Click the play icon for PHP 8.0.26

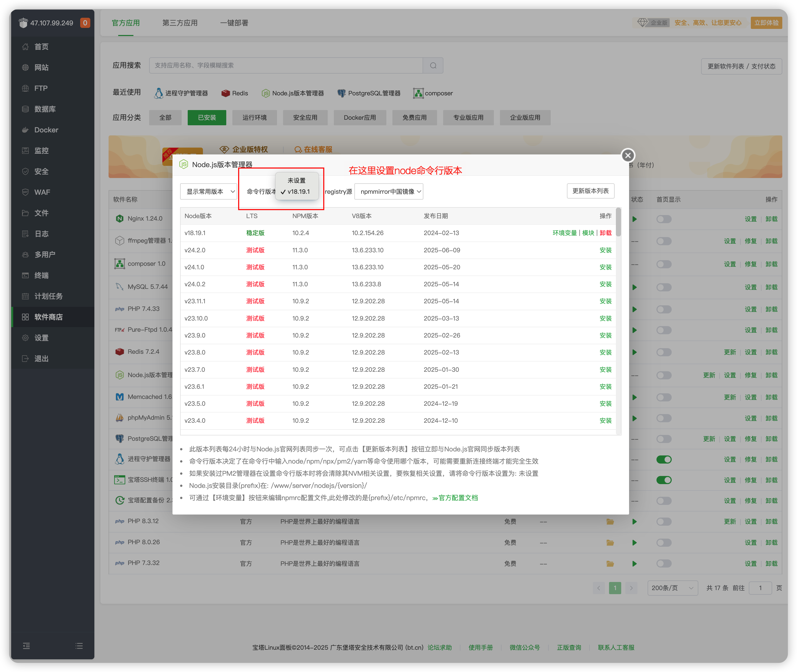[x=634, y=542]
